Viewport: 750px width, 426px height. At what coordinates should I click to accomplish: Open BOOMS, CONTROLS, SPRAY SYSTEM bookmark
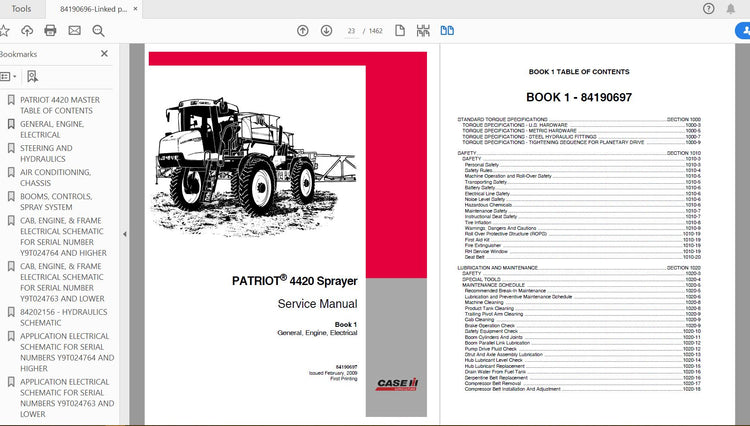coord(56,202)
